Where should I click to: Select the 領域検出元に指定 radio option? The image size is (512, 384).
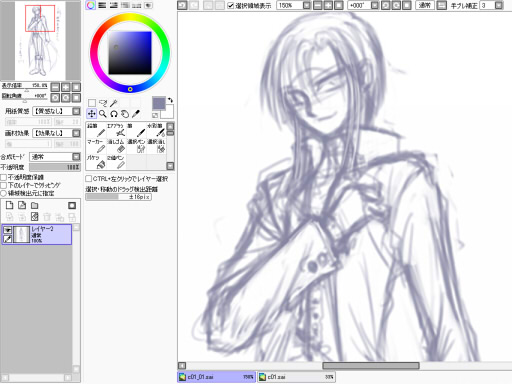pos(4,193)
